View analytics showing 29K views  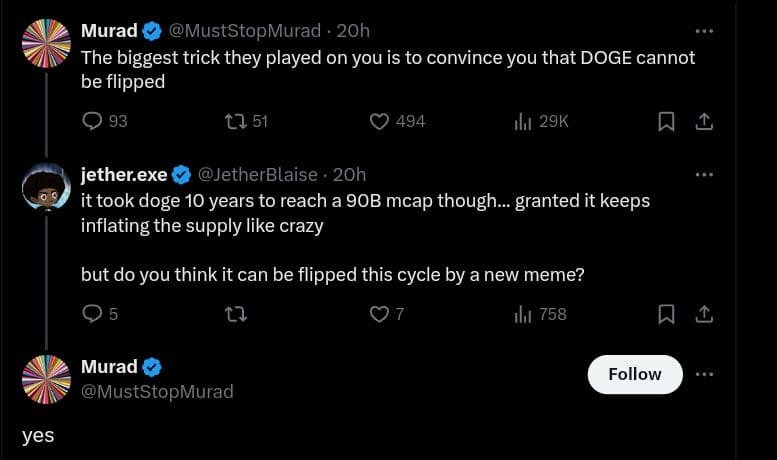pos(522,121)
